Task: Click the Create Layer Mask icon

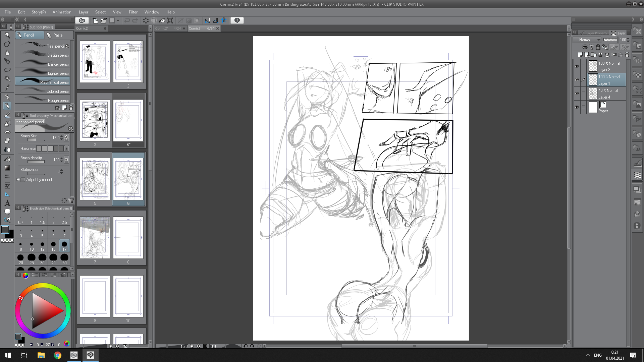Action: tap(614, 55)
